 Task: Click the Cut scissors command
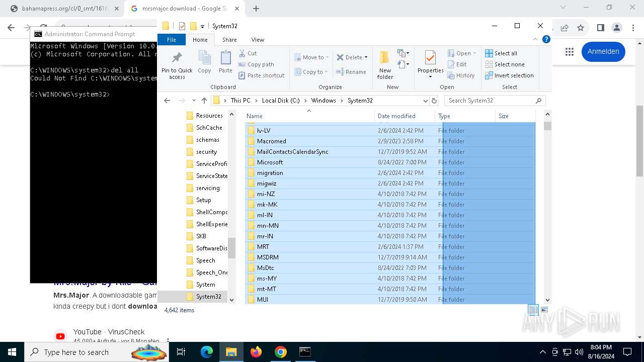tap(248, 53)
